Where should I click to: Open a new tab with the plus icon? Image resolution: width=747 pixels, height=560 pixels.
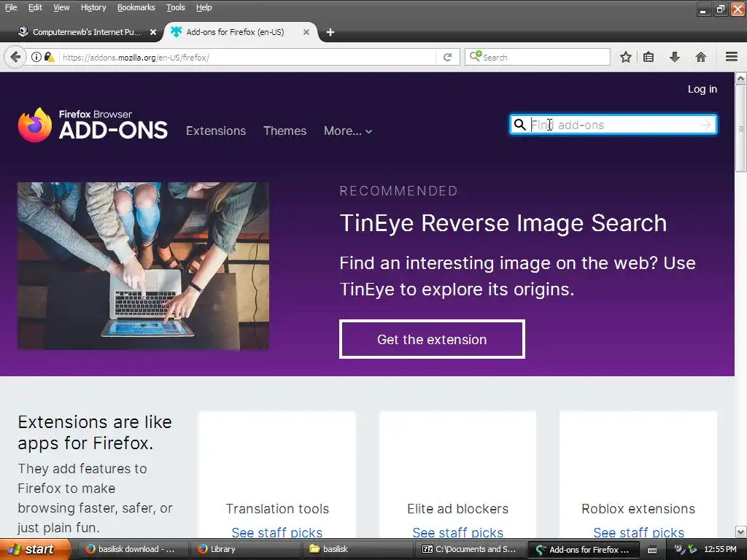click(x=330, y=32)
